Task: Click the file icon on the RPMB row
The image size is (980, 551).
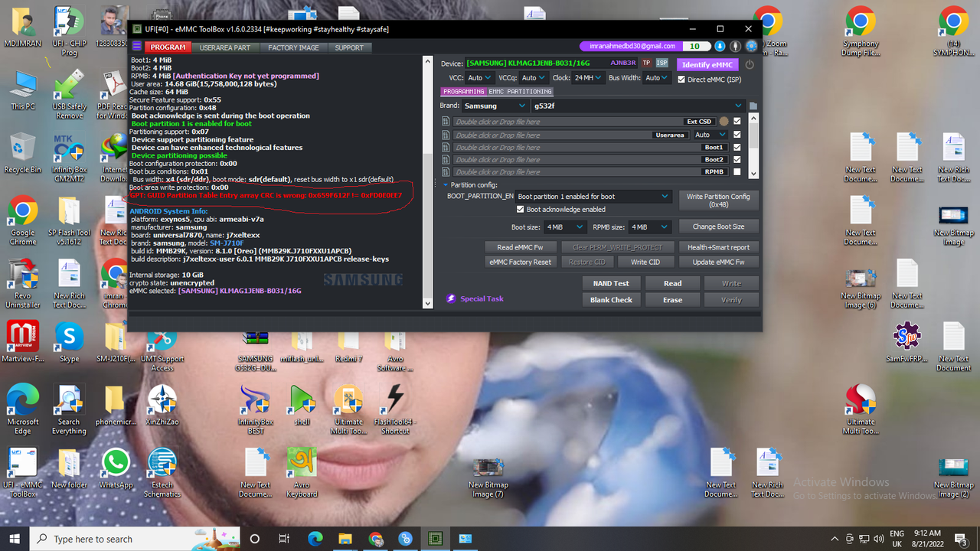Action: (446, 171)
